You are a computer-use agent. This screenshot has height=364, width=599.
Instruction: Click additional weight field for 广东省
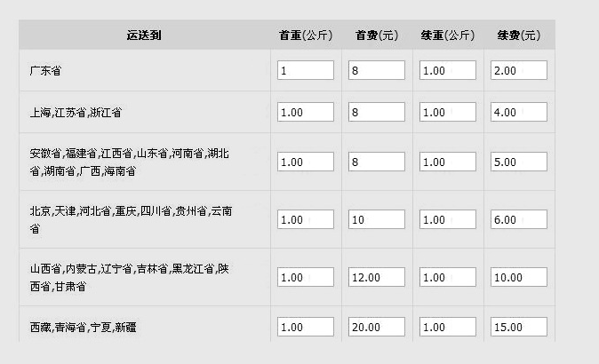[447, 70]
